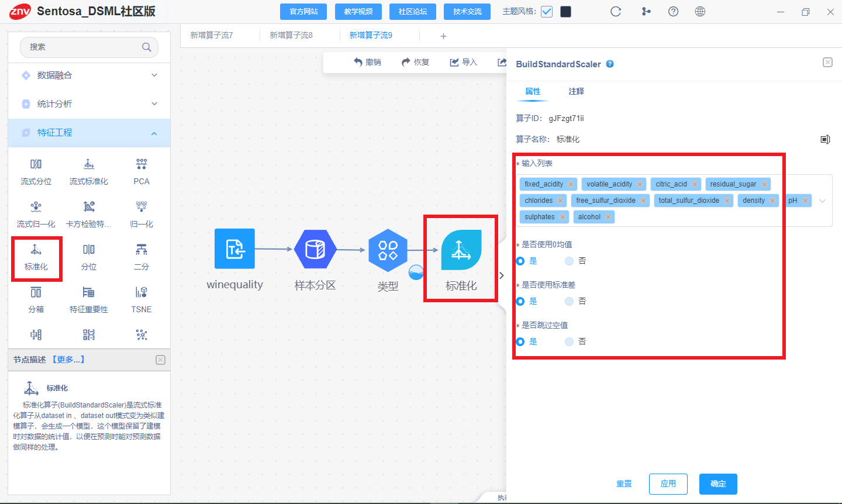Open the 注释 tab
842x504 pixels.
pos(576,91)
